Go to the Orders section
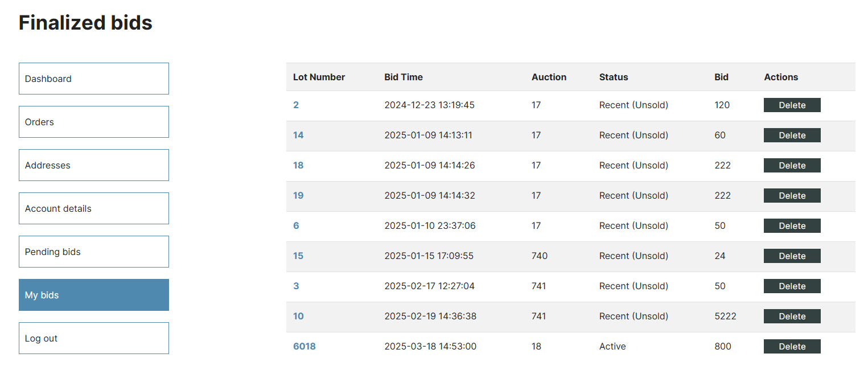868x374 pixels. point(94,122)
